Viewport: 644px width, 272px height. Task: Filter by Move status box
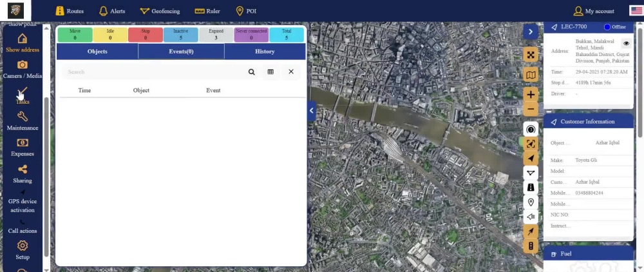click(x=75, y=35)
